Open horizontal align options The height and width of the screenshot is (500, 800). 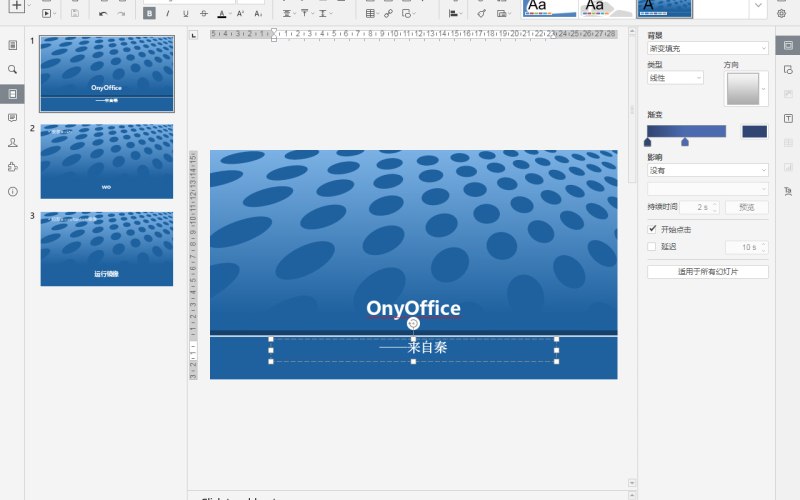[x=288, y=13]
